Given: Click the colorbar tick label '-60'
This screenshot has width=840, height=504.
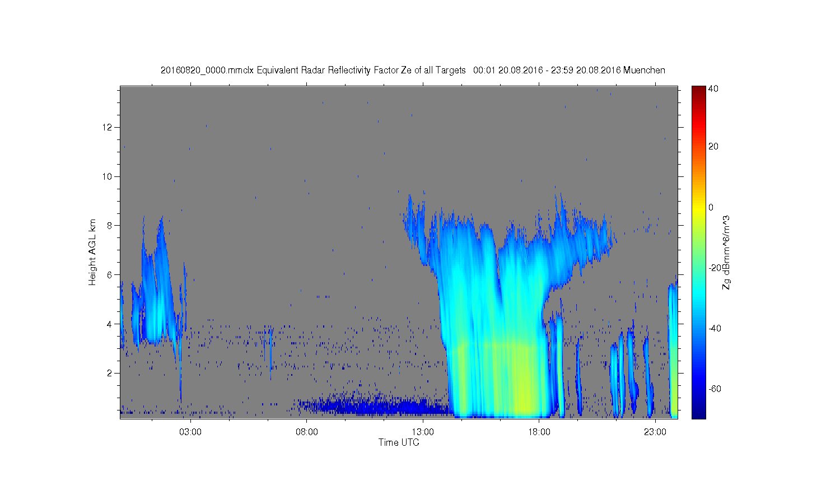Looking at the screenshot, I should (x=715, y=389).
